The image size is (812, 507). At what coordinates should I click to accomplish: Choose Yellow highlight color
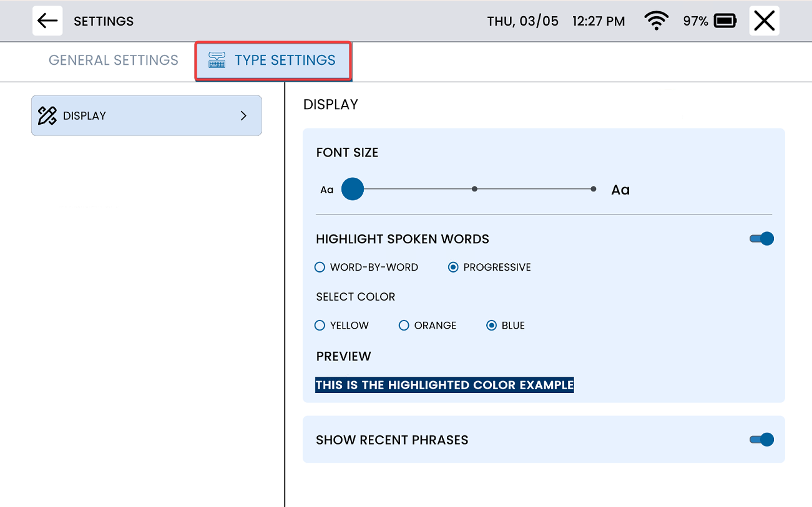pyautogui.click(x=320, y=326)
